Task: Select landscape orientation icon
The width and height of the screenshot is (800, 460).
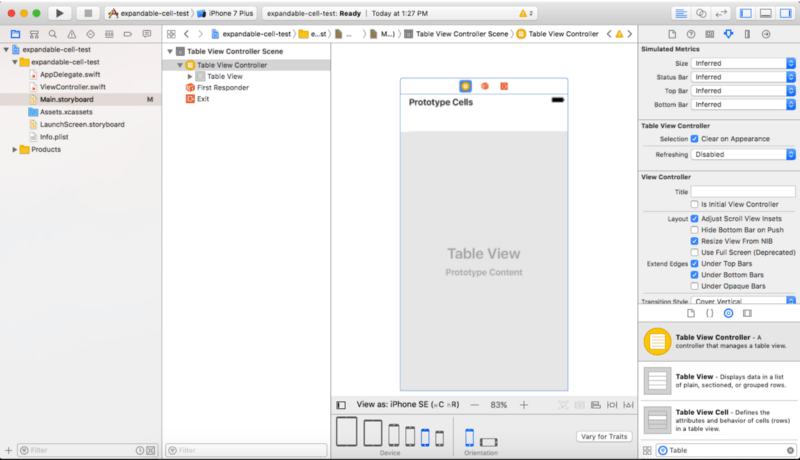Action: (489, 442)
